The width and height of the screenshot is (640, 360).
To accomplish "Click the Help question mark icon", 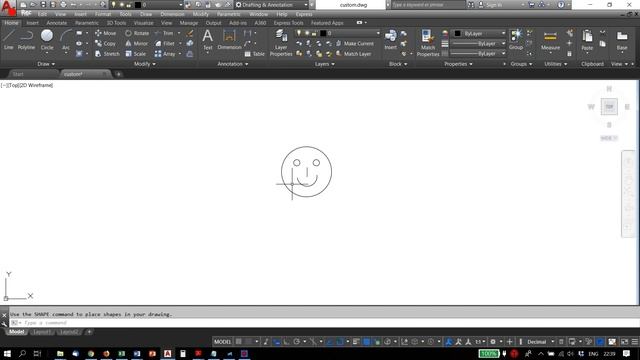I will 561,5.
